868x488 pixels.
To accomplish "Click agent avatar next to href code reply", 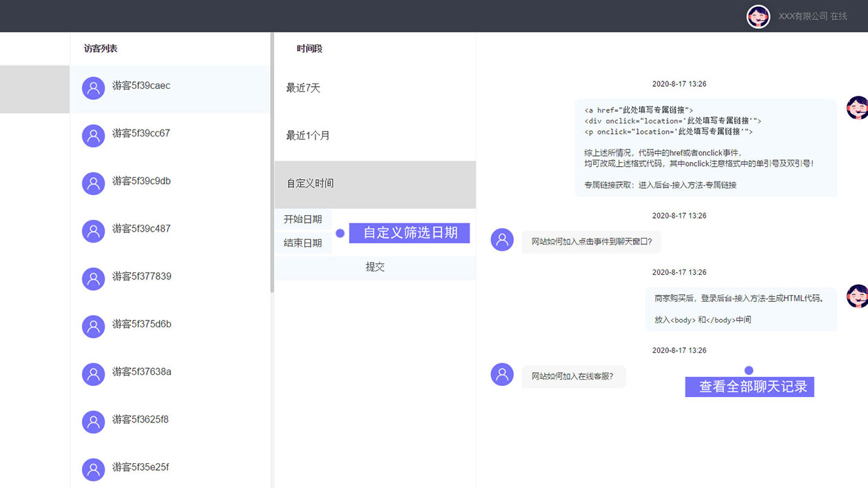I will click(x=858, y=108).
